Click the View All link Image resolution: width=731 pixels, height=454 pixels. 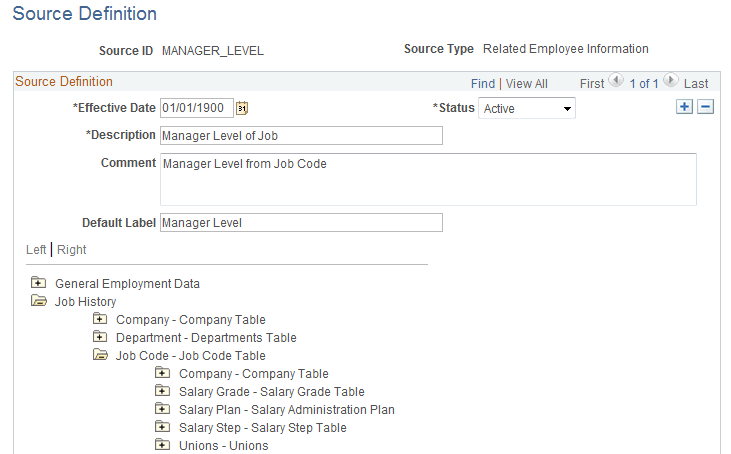pos(526,84)
